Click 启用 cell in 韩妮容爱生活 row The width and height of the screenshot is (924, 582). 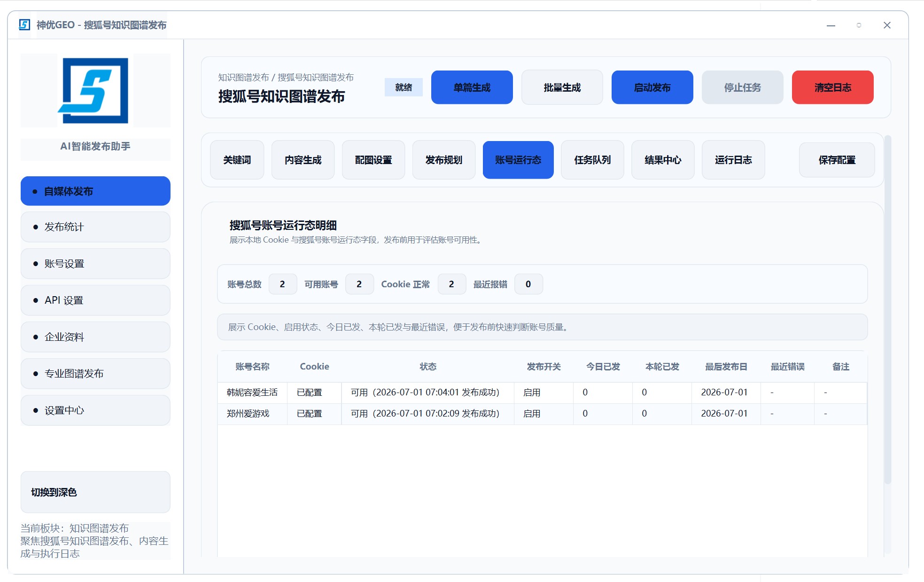pos(544,393)
